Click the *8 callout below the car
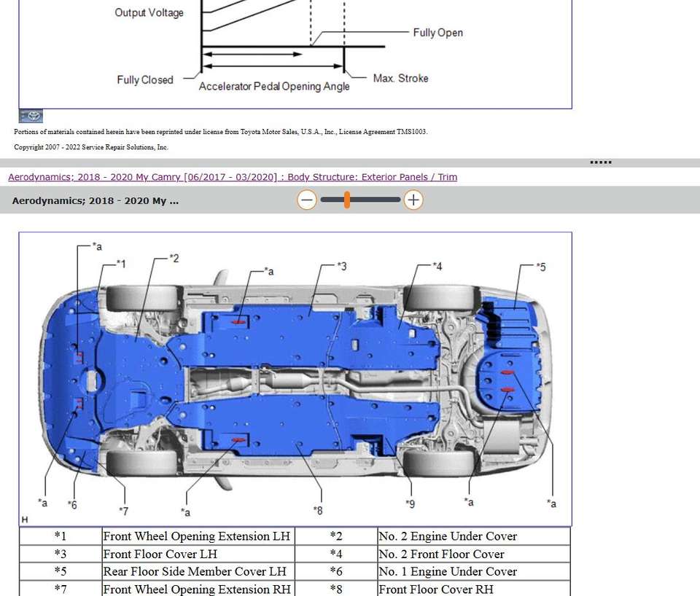Screen dimensions: 700x596 pyautogui.click(x=318, y=510)
